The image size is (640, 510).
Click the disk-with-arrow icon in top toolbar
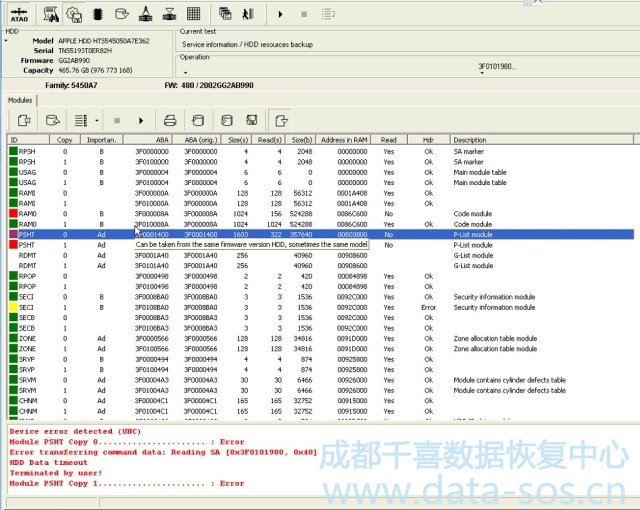click(122, 15)
